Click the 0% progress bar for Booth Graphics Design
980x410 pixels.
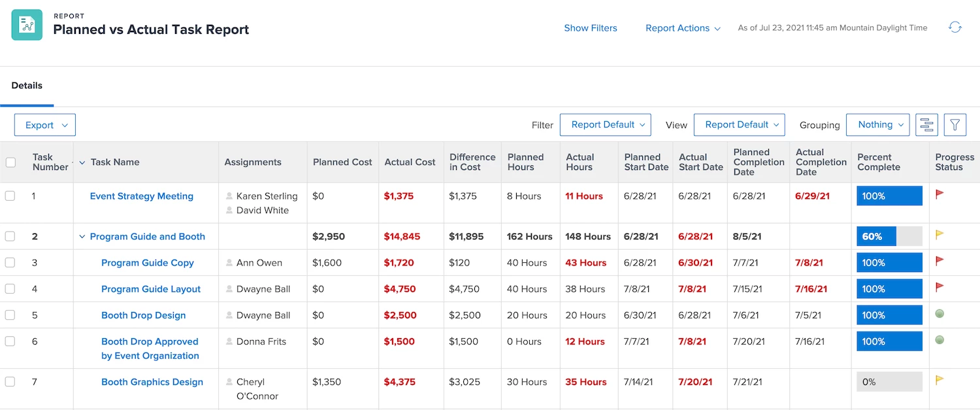[889, 382]
